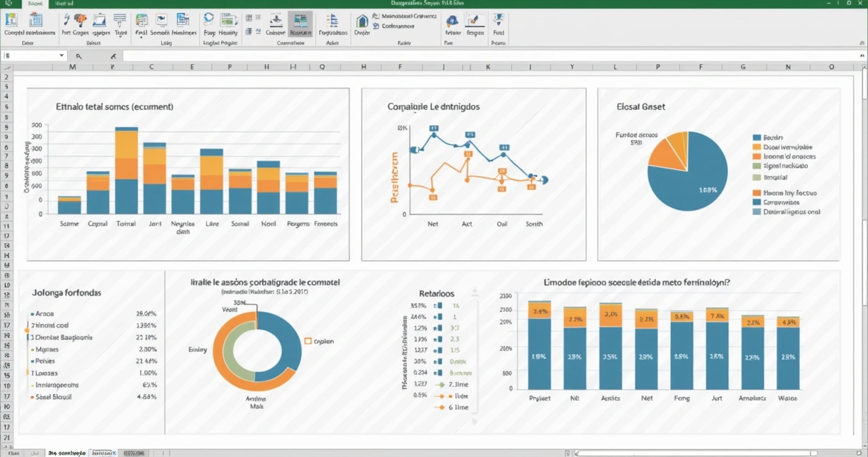Open the Name Box dropdown arrow

[x=61, y=55]
